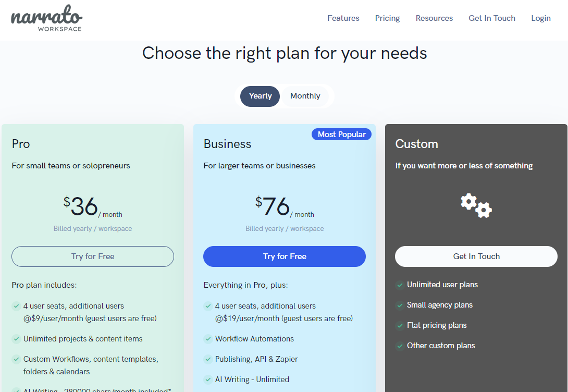Click checkmark icon beside Unlimited user plans
This screenshot has height=392, width=568.
coord(400,285)
